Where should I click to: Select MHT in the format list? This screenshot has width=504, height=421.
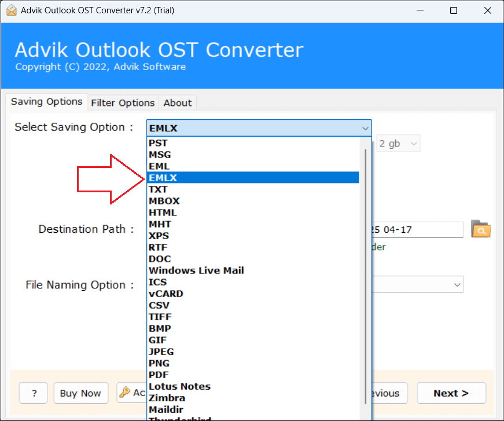click(x=253, y=224)
